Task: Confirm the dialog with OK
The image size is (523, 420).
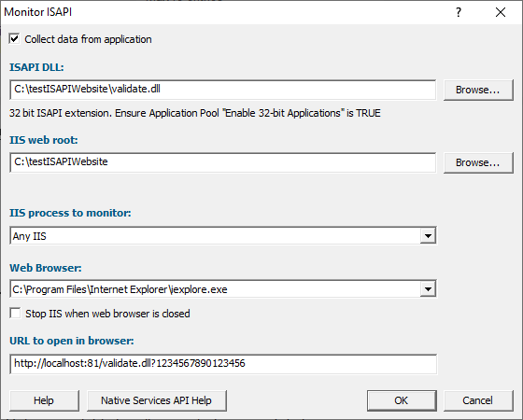Action: tap(402, 400)
